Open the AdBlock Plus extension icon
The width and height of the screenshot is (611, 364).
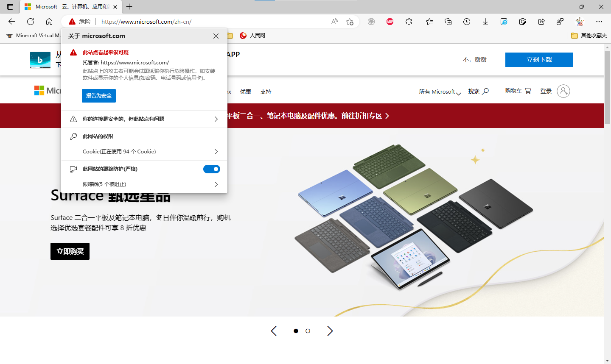coord(390,22)
